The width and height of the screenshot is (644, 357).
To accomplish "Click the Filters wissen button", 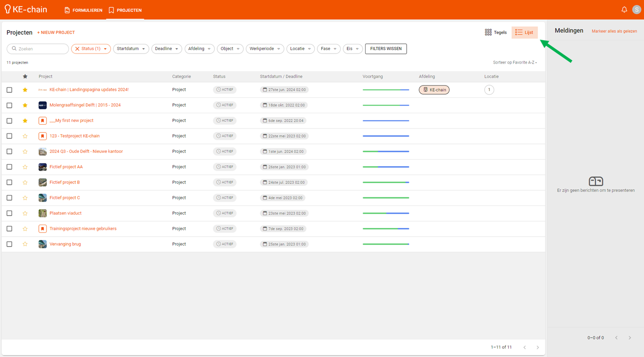I will point(386,49).
